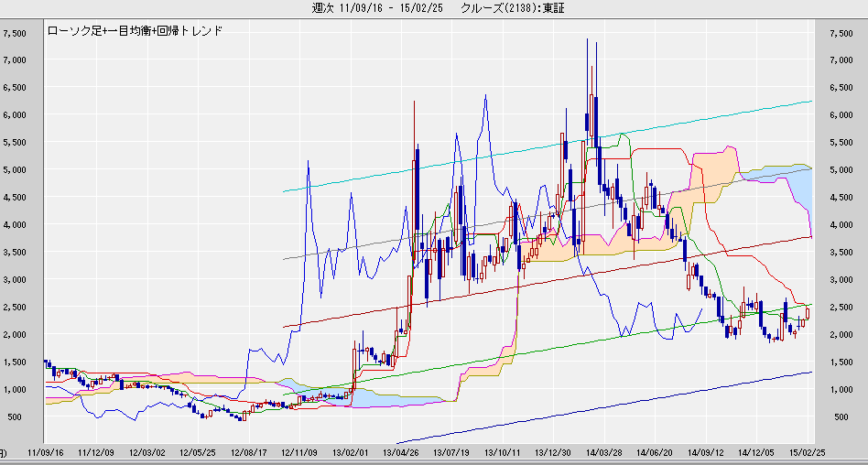This screenshot has width=868, height=465.
Task: Click '6,500' on the left price axis
Action: click(x=15, y=88)
